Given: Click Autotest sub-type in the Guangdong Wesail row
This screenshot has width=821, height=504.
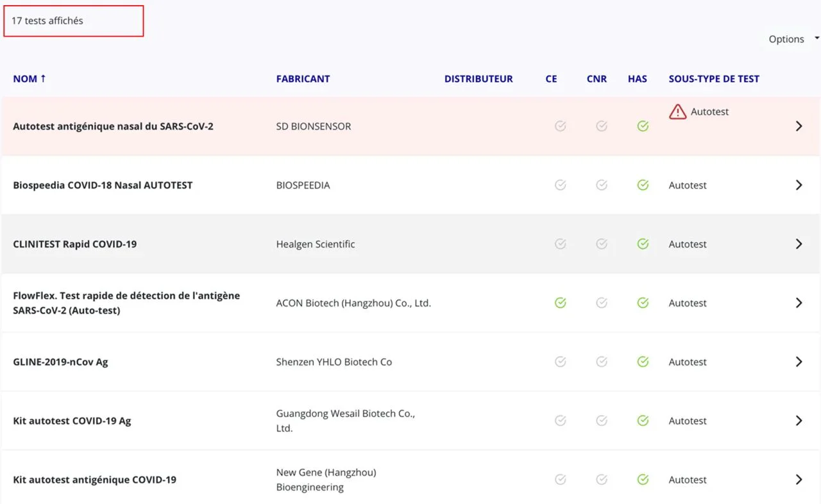Looking at the screenshot, I should click(688, 421).
